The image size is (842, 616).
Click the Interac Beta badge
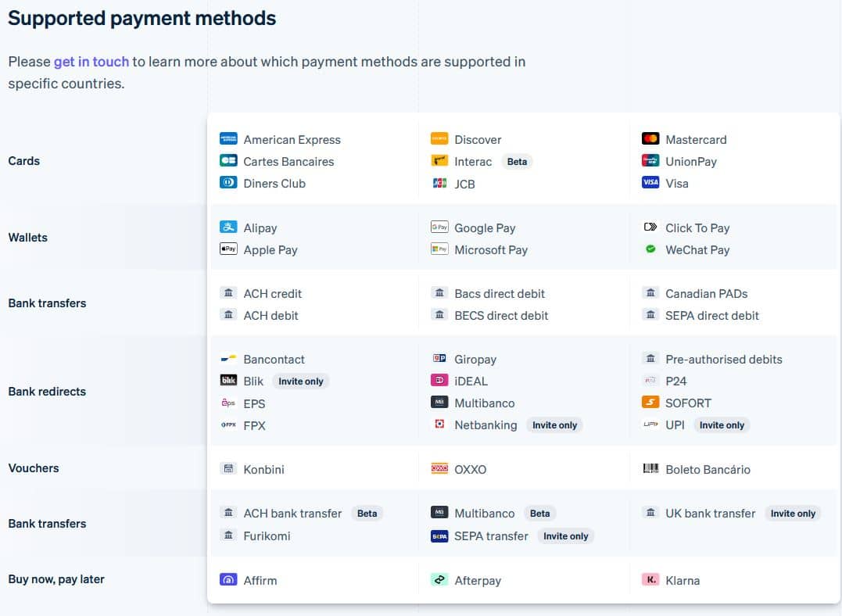517,161
